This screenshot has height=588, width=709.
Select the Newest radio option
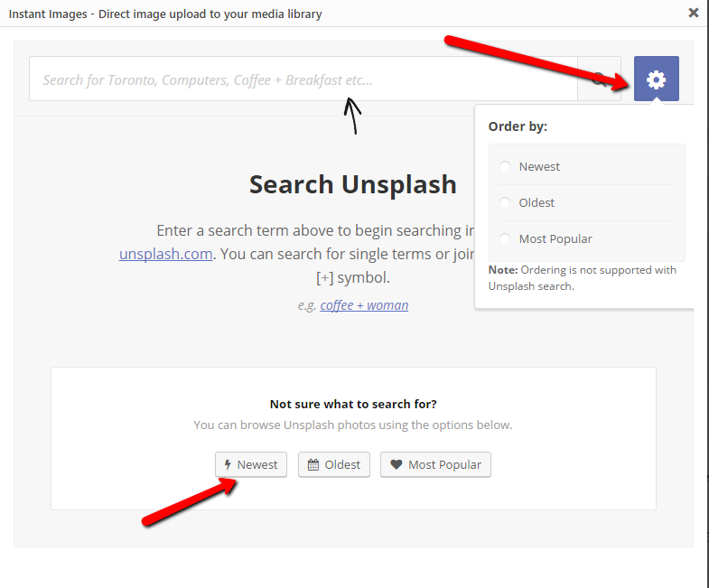[505, 166]
